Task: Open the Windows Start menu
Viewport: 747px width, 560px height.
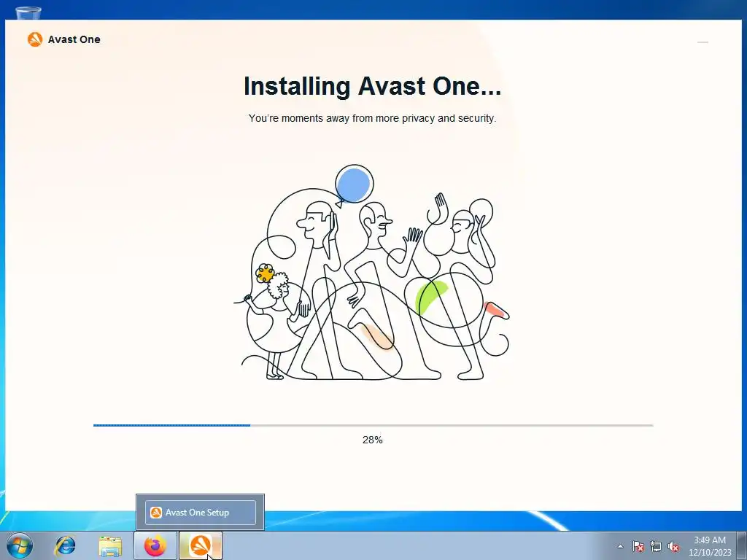Action: pos(20,545)
